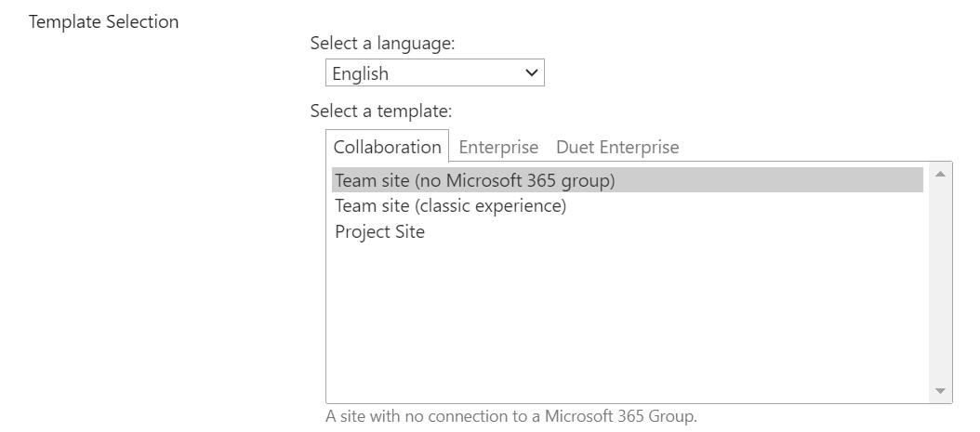980x432 pixels.
Task: Open the Enterprise template tab
Action: pos(498,147)
